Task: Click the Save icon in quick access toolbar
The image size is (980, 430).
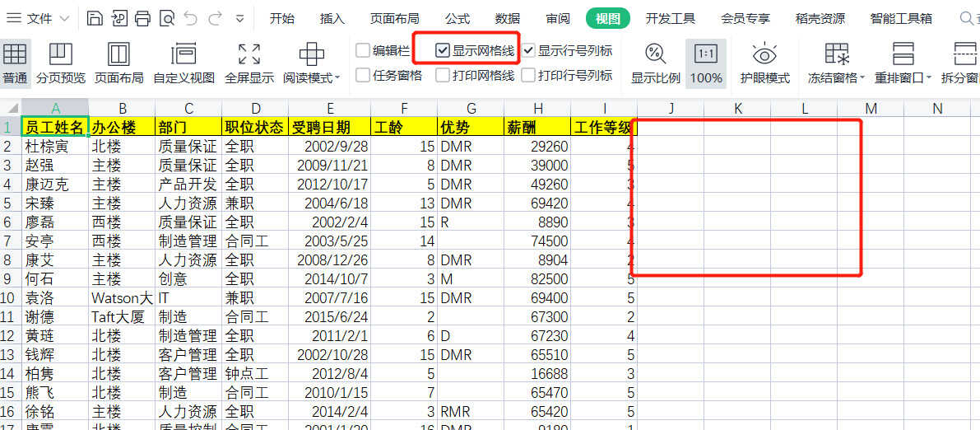Action: pyautogui.click(x=95, y=18)
